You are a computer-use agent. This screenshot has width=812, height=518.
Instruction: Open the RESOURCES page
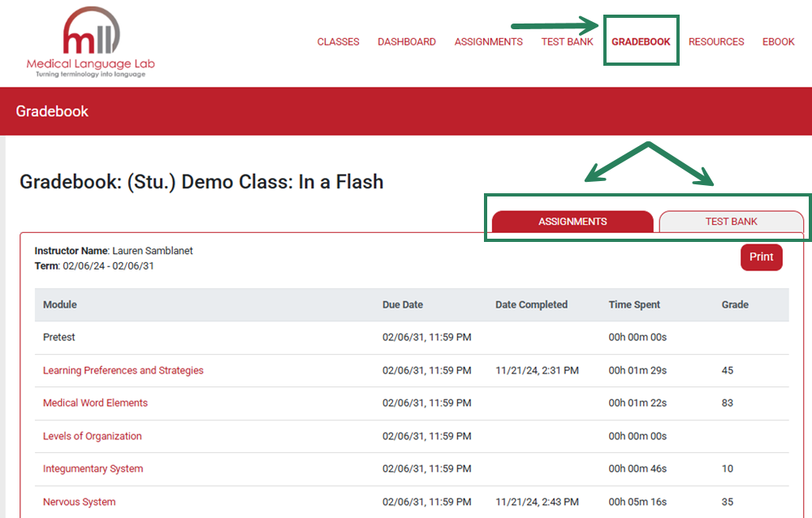click(x=716, y=41)
